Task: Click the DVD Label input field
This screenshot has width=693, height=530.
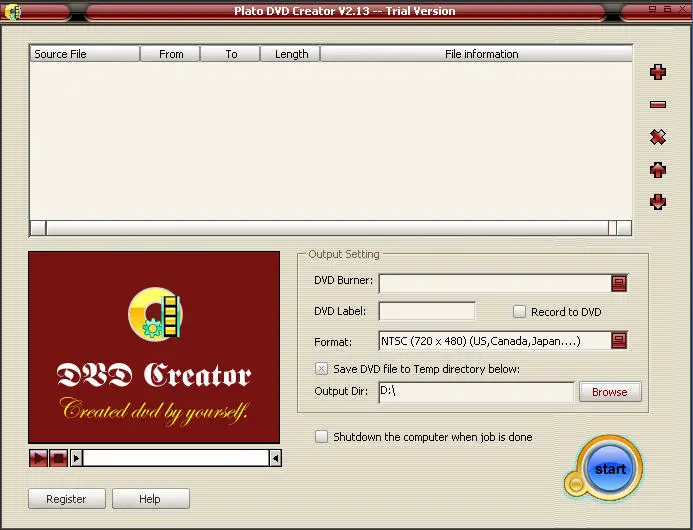Action: click(427, 311)
